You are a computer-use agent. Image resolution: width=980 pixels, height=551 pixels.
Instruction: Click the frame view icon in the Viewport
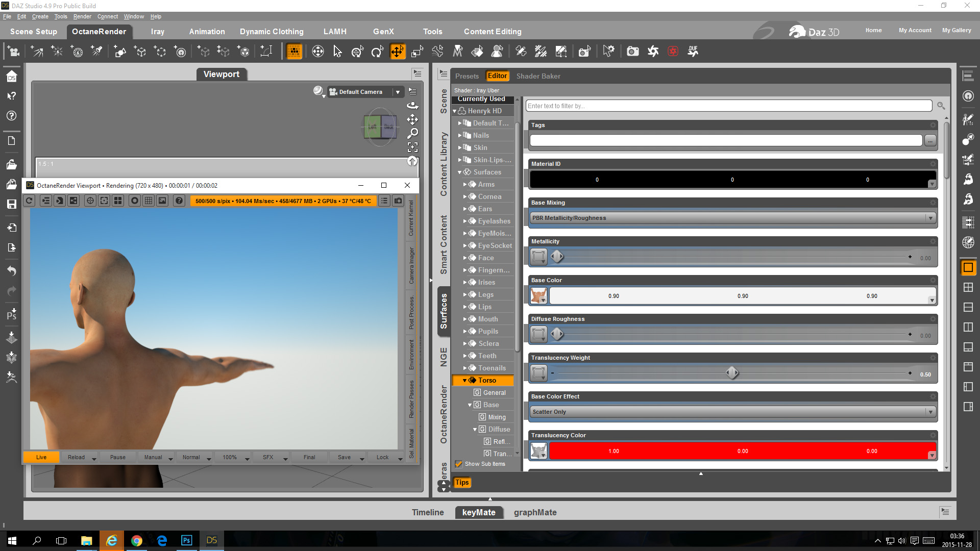coord(412,147)
